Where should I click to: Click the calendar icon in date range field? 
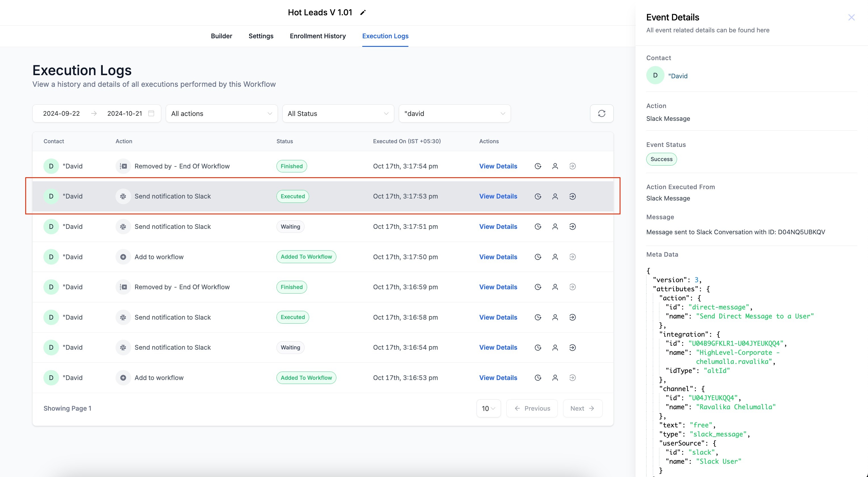click(151, 113)
